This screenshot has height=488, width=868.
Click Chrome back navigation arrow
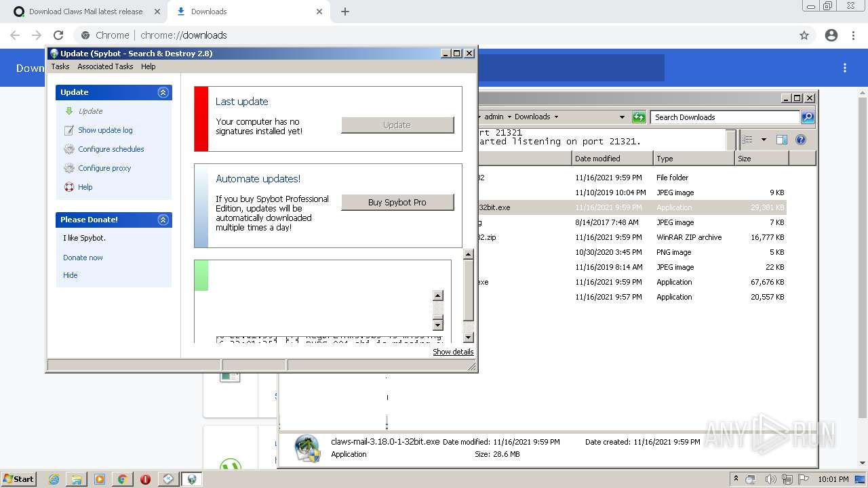point(15,35)
